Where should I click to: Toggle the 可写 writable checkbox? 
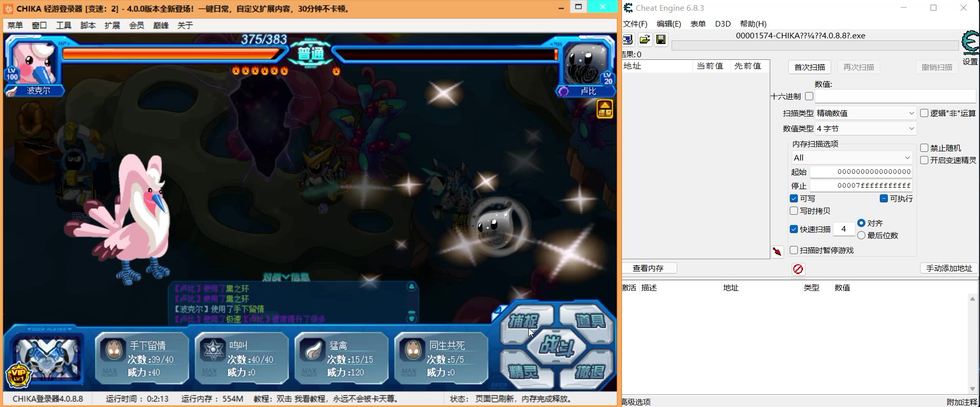click(794, 198)
